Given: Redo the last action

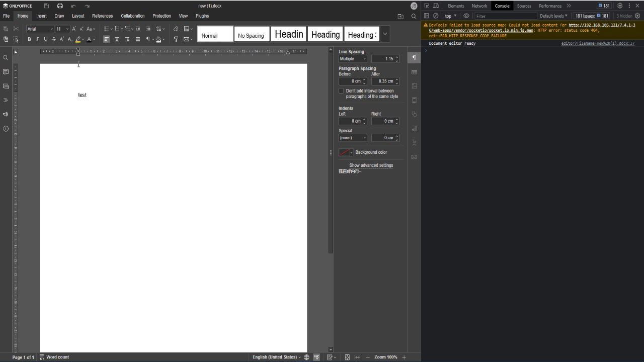Looking at the screenshot, I should pyautogui.click(x=87, y=6).
